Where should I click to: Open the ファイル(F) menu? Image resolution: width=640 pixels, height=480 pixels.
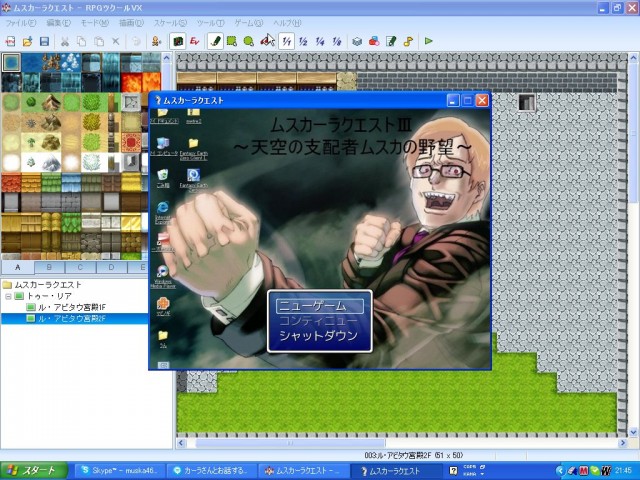20,23
